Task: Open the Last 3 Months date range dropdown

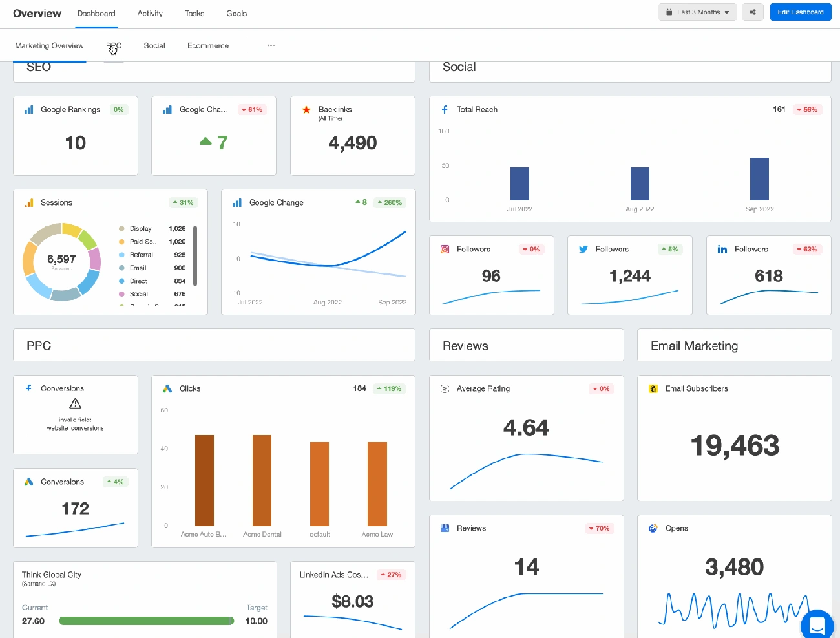Action: (x=697, y=12)
